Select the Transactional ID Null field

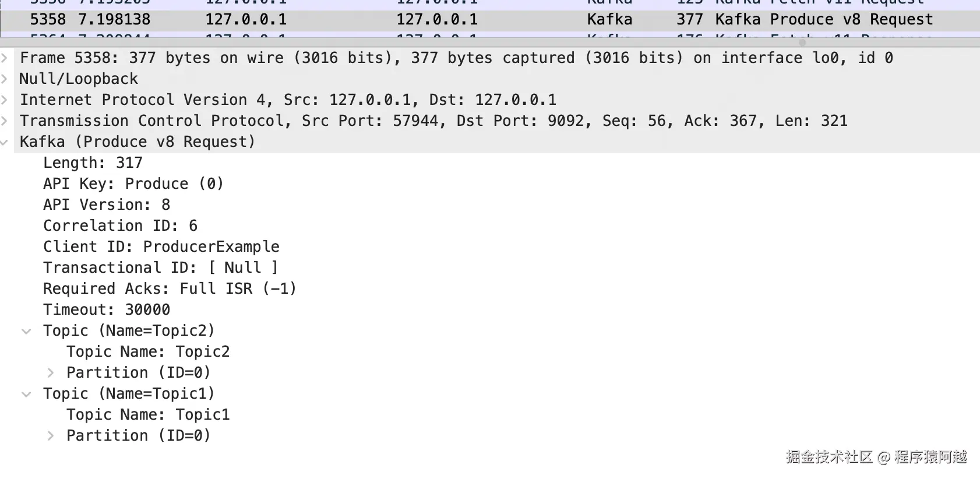pyautogui.click(x=160, y=268)
